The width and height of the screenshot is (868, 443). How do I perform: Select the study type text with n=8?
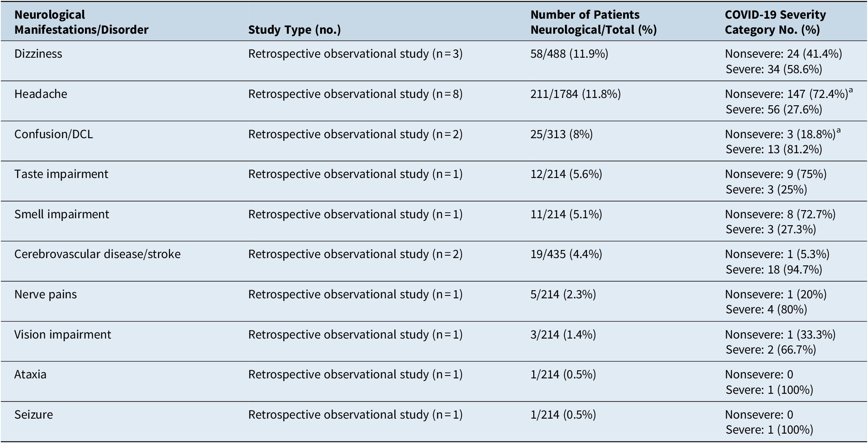pos(355,94)
